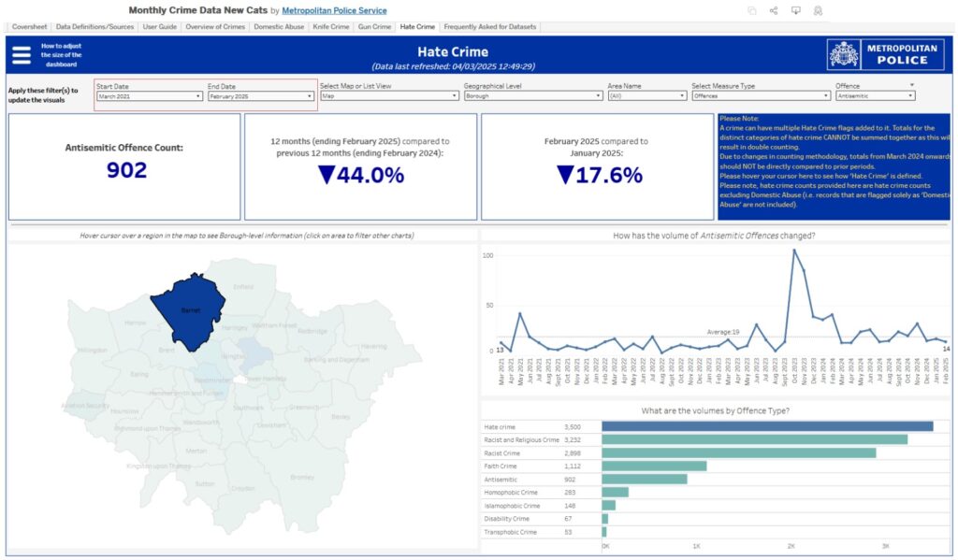Viewport: 958px width, 560px height.
Task: Click the rightmost top toolbar icon
Action: pyautogui.click(x=818, y=10)
